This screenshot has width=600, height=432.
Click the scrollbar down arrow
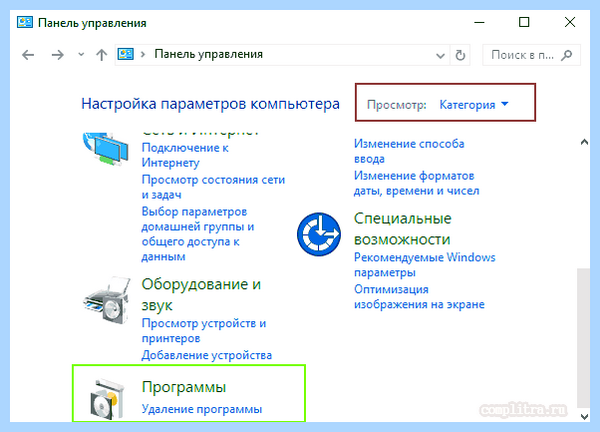pyautogui.click(x=584, y=417)
